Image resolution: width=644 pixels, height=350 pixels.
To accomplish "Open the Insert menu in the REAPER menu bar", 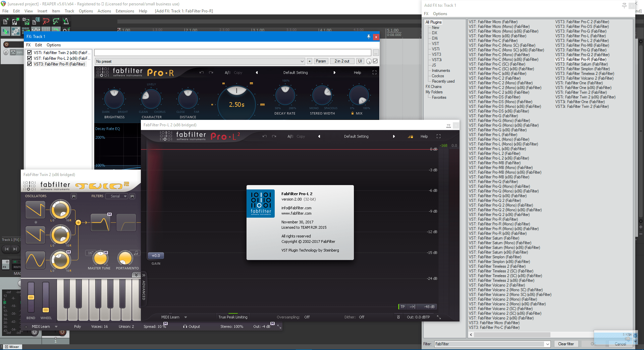I will tap(42, 11).
